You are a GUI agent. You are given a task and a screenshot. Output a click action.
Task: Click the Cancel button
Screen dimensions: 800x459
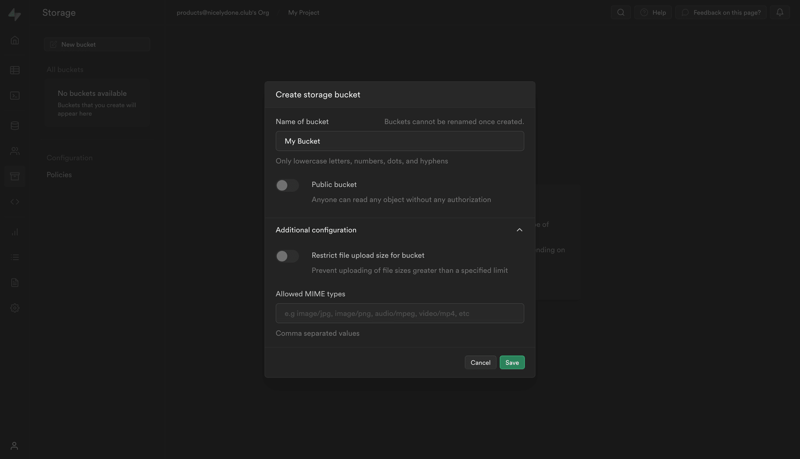[x=480, y=363]
